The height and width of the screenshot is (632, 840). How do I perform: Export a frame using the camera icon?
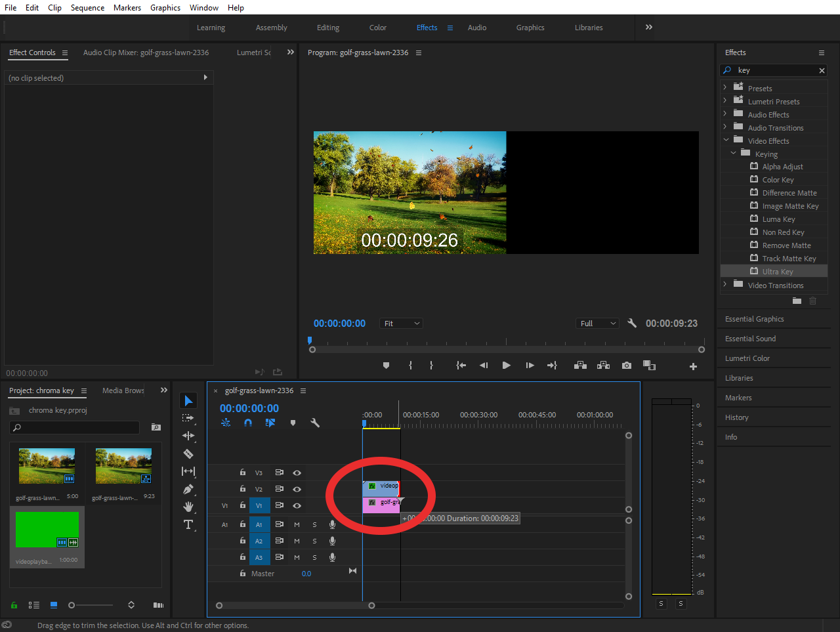626,366
